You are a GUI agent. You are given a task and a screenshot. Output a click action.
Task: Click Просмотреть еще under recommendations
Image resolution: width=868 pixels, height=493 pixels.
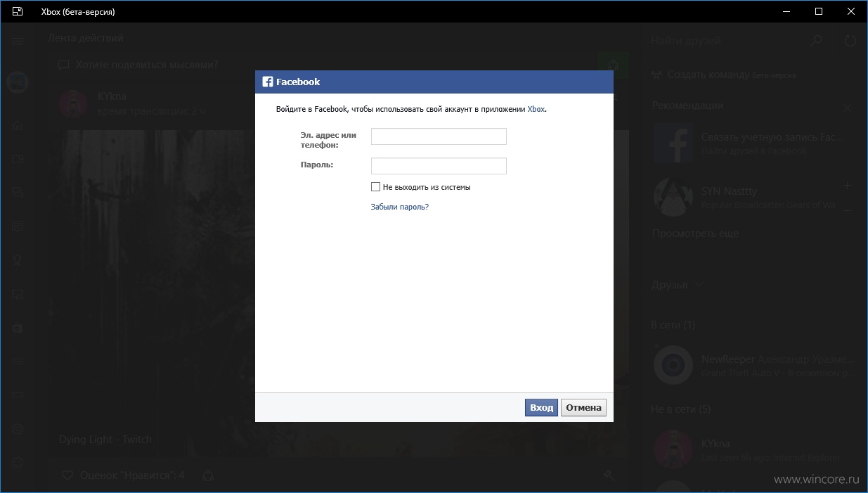[695, 233]
